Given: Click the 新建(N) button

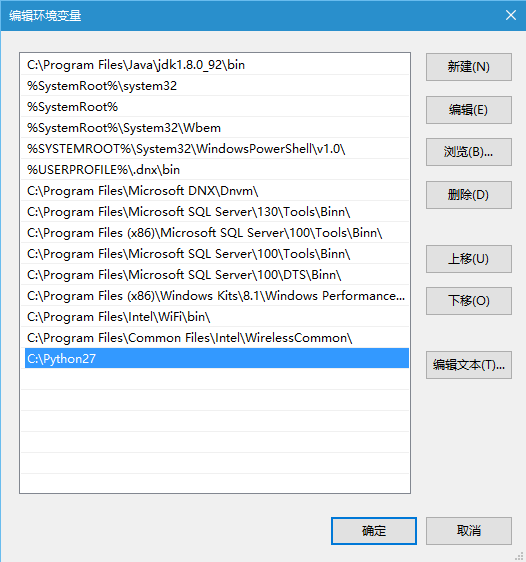Looking at the screenshot, I should coord(469,67).
